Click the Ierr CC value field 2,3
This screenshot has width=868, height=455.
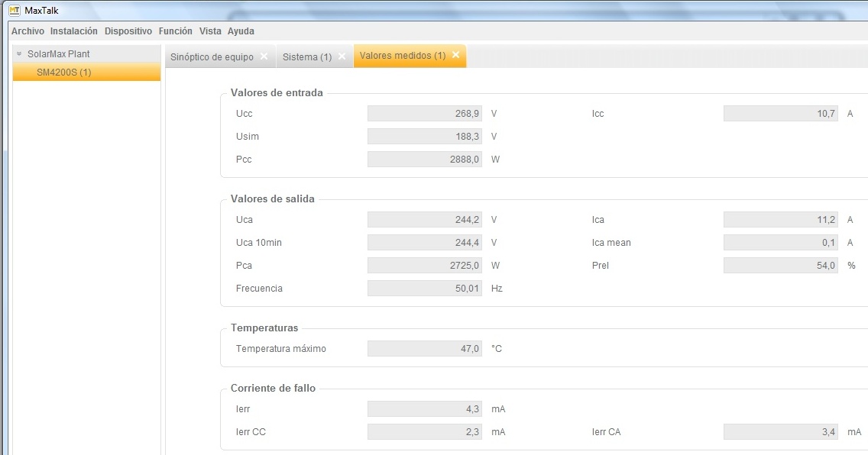click(x=425, y=432)
